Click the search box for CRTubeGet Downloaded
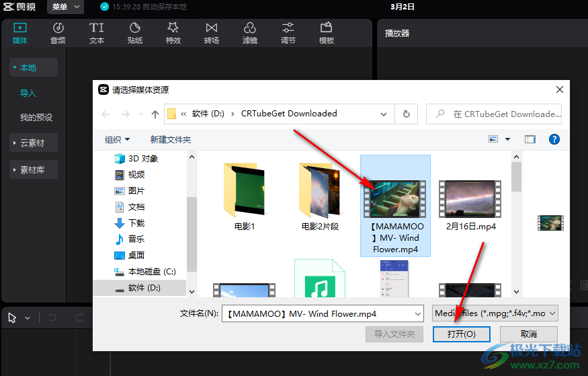588x376 pixels. pyautogui.click(x=494, y=114)
